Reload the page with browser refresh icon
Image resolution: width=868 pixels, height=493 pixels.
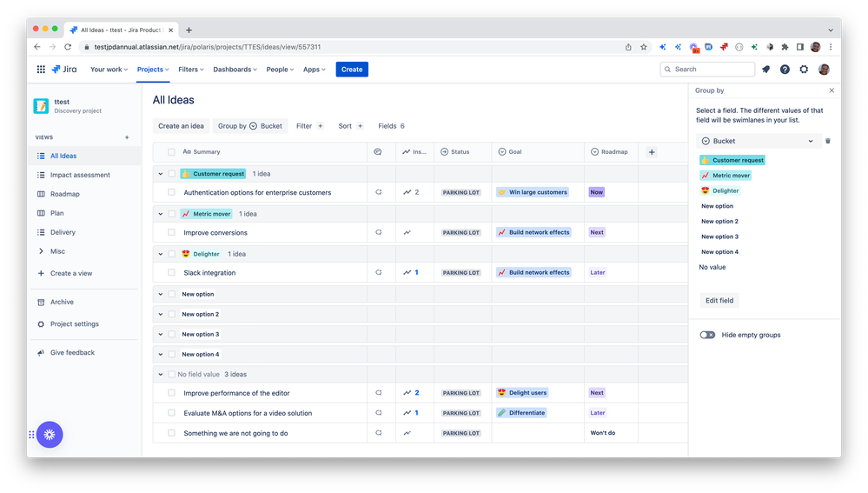click(68, 47)
